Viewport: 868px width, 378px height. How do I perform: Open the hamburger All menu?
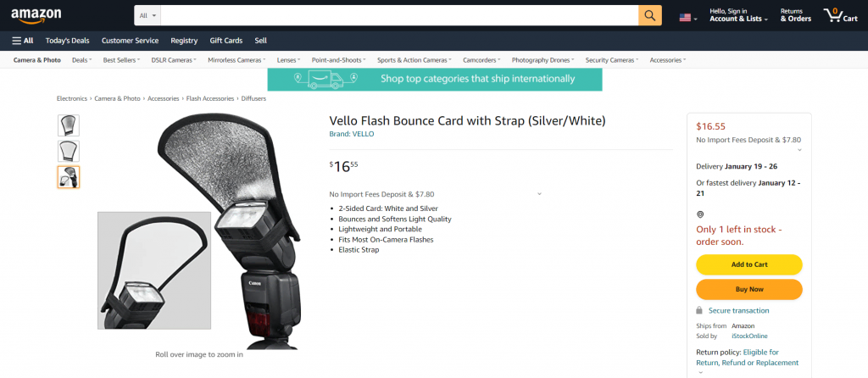pyautogui.click(x=23, y=41)
